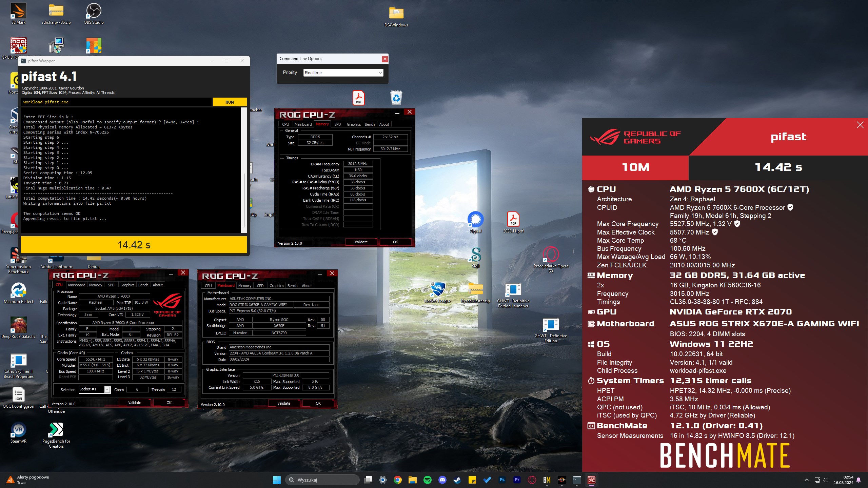Open About tab in Mainboard CPU-Z window

[307, 286]
